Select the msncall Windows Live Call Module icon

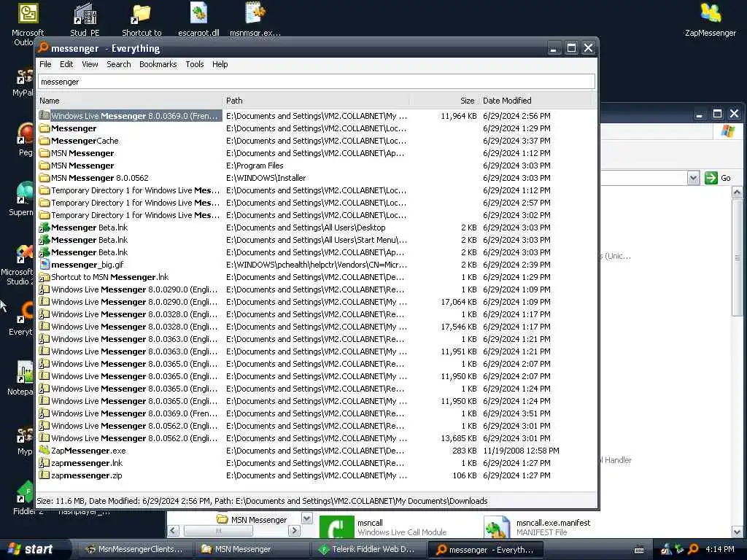336,527
